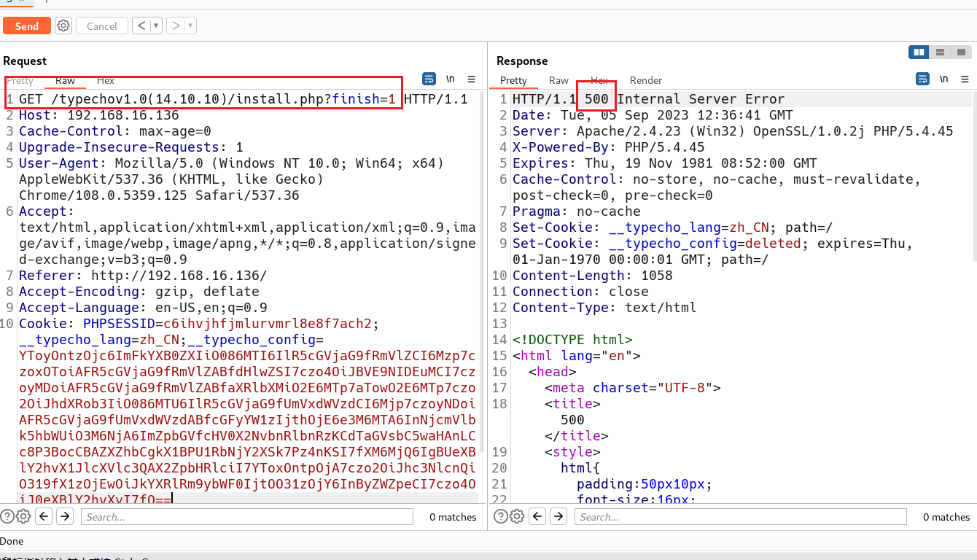Switch Request view to Pretty tab
The width and height of the screenshot is (977, 560).
point(20,80)
